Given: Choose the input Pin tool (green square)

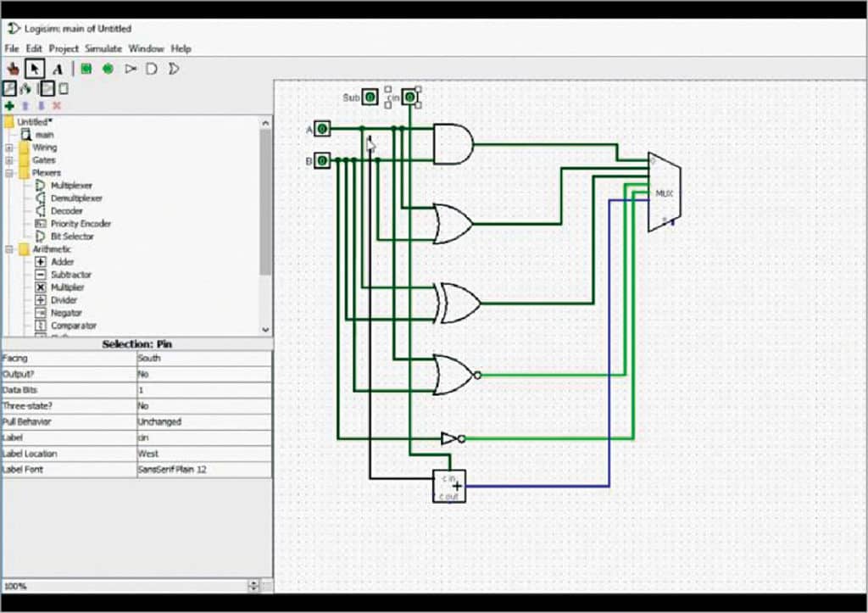Looking at the screenshot, I should tap(85, 68).
